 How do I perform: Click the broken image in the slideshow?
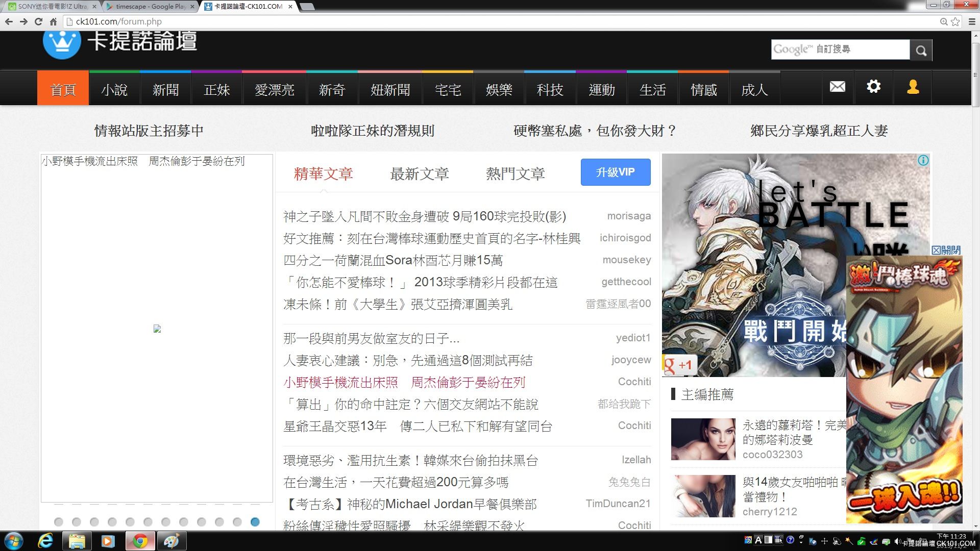(157, 329)
